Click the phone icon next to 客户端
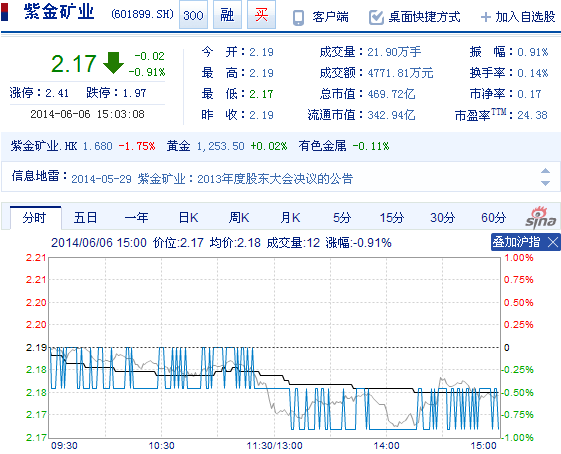 tap(298, 17)
